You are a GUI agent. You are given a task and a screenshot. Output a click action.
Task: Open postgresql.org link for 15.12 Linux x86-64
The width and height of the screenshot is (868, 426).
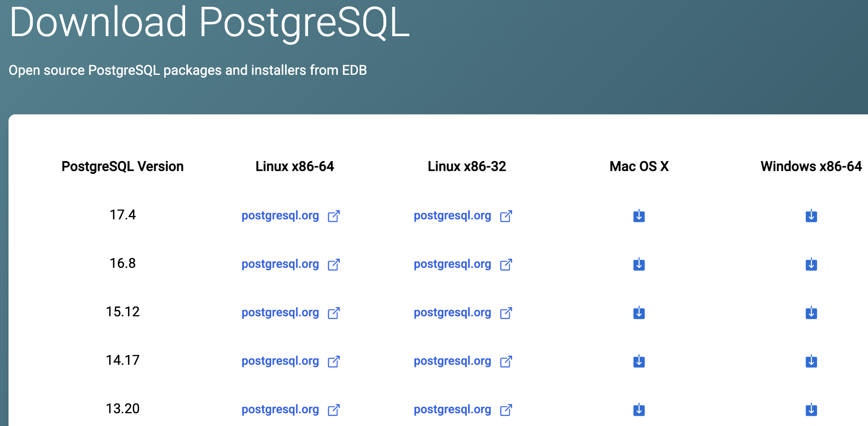click(x=280, y=312)
